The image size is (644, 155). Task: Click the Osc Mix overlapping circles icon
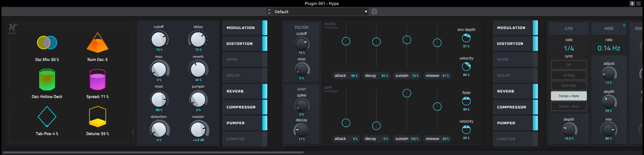[x=47, y=42]
